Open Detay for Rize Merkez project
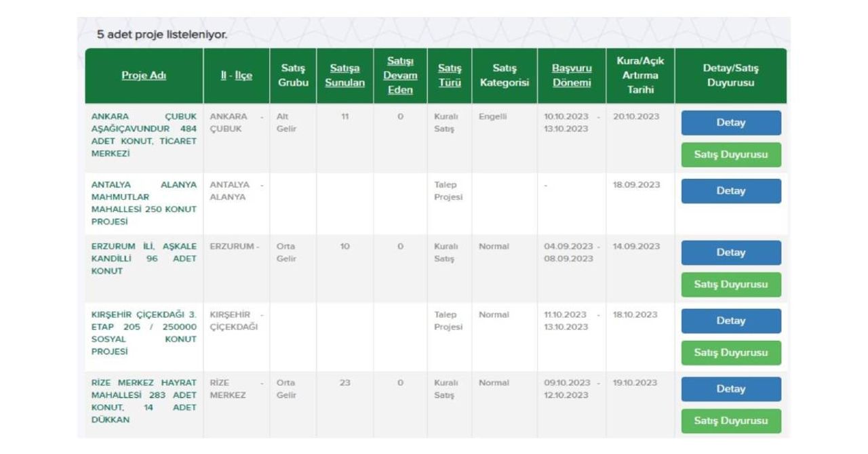The height and width of the screenshot is (454, 868). [730, 389]
